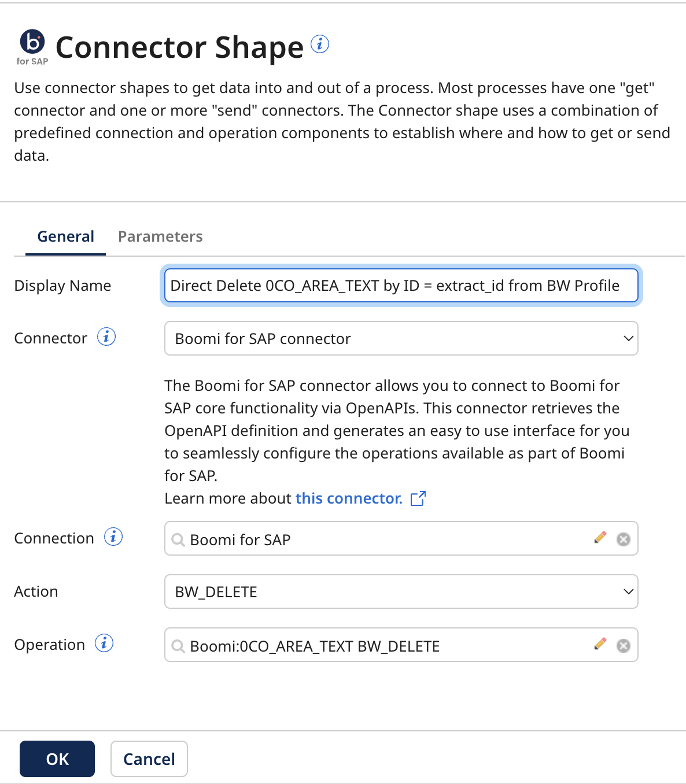This screenshot has width=686, height=784.
Task: Click the search magnifier in the Connection field
Action: [x=178, y=539]
